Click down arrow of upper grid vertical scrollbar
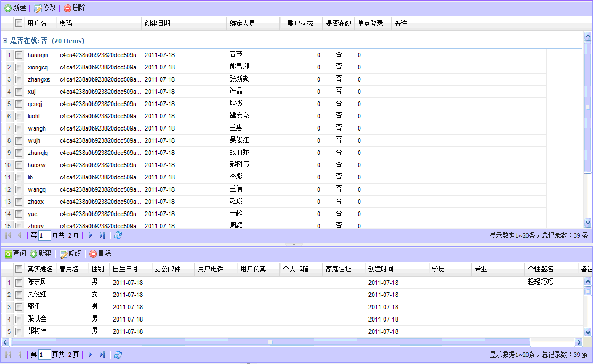The image size is (593, 364). 587,222
